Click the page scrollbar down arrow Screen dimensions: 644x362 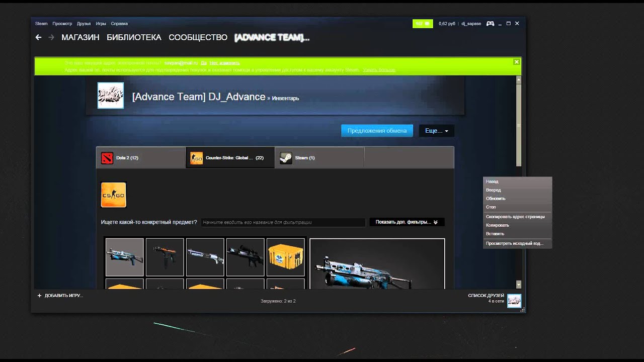[519, 285]
